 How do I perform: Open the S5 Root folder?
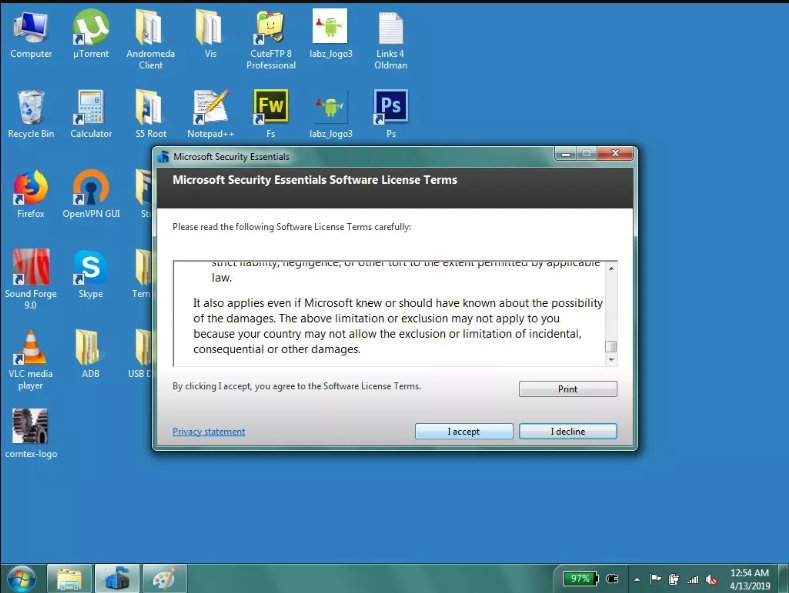150,114
